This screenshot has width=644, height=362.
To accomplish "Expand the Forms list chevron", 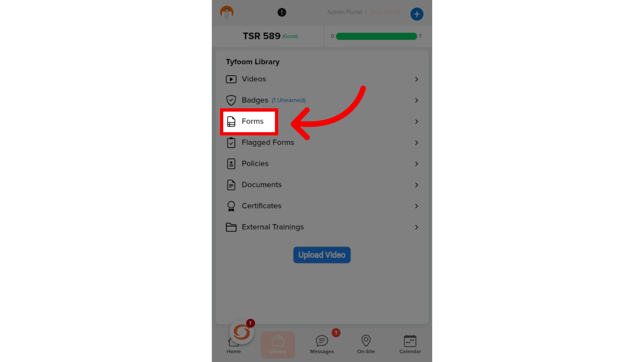I will tap(416, 122).
